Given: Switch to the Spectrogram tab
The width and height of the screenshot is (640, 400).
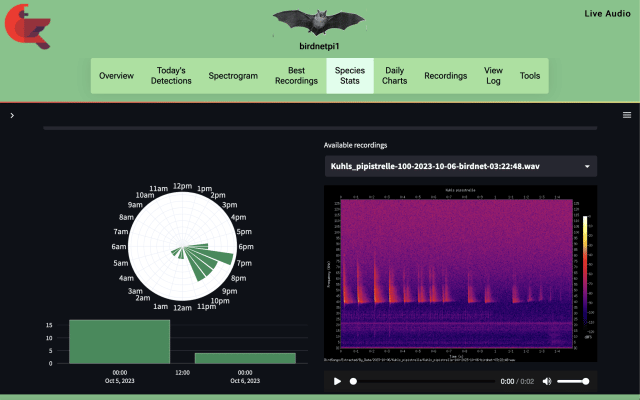Looking at the screenshot, I should [233, 76].
